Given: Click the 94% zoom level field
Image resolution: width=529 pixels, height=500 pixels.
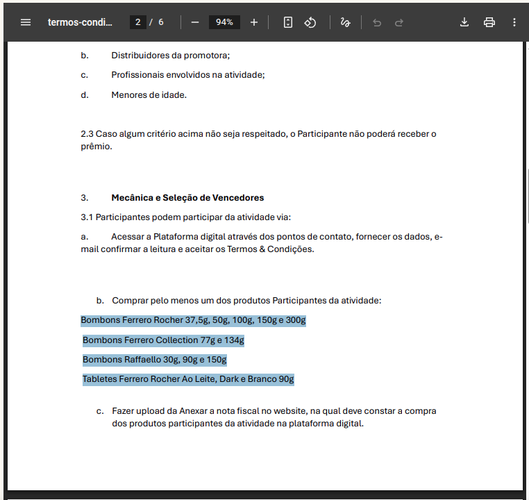Looking at the screenshot, I should 224,22.
